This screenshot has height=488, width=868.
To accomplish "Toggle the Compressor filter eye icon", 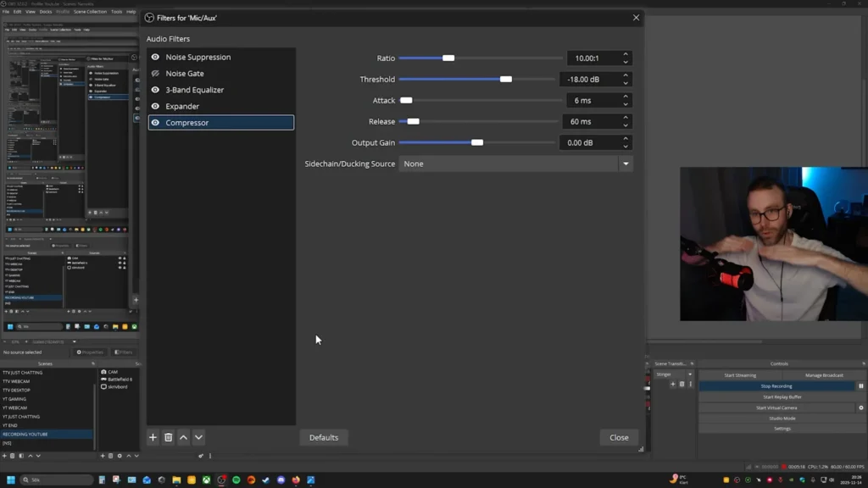I will tap(155, 122).
